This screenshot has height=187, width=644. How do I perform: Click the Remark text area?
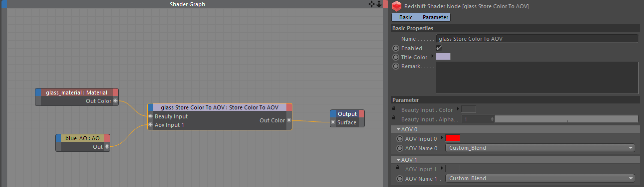tap(537, 78)
